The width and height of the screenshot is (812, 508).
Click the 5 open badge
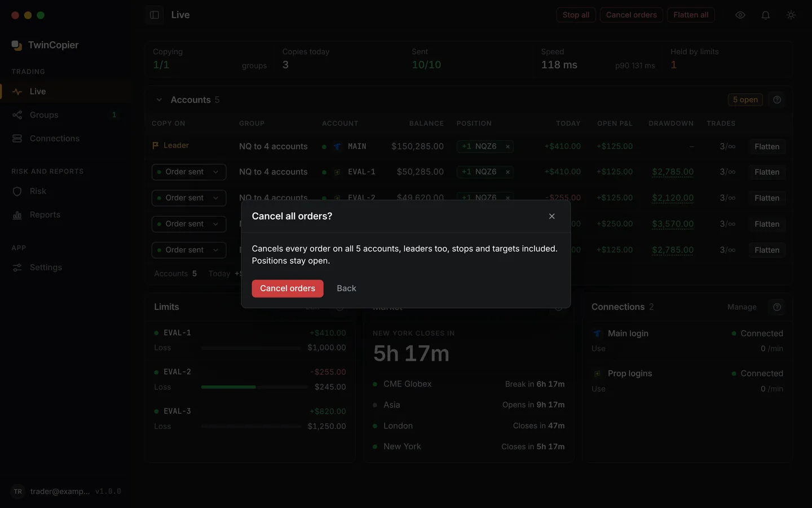pos(745,100)
